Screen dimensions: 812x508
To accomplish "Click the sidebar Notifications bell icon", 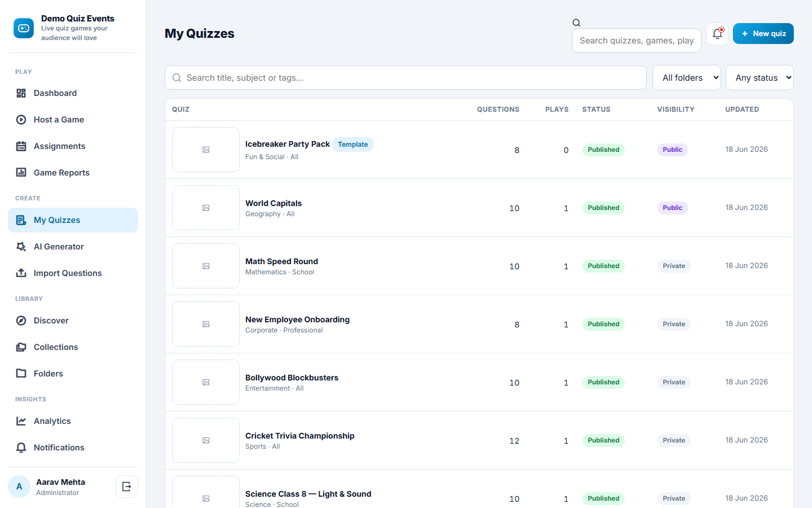I will pos(21,448).
